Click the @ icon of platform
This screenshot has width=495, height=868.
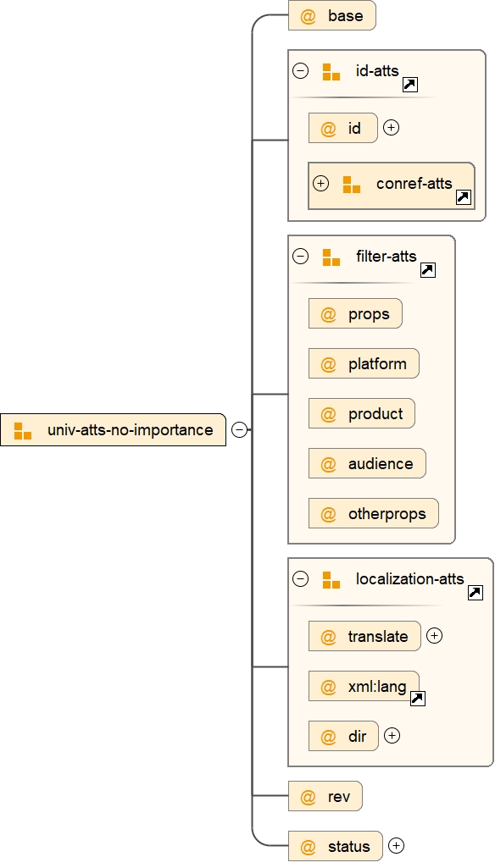click(x=328, y=364)
